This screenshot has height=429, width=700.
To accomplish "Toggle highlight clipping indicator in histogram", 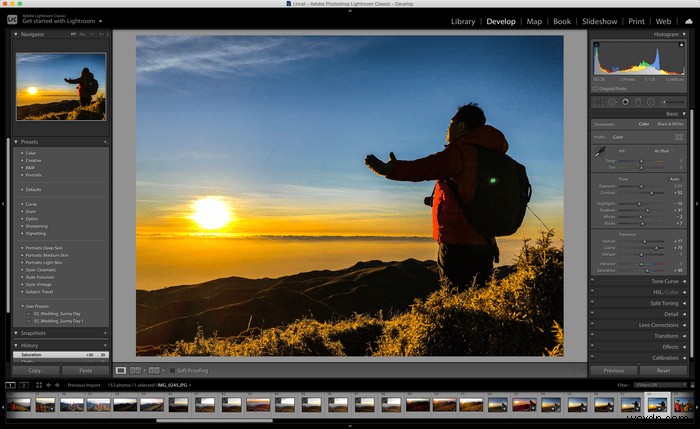I will 681,44.
